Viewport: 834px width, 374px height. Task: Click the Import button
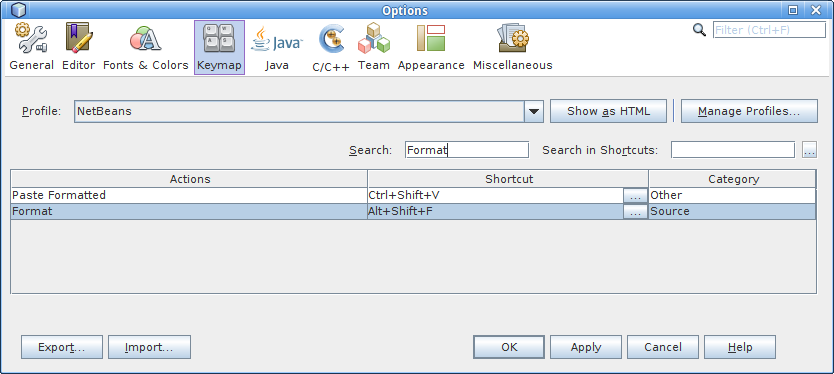(x=149, y=347)
